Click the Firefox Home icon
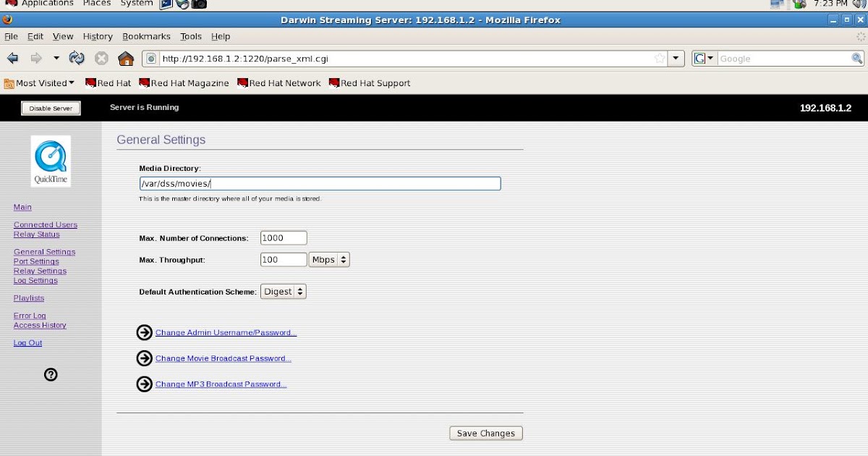This screenshot has width=868, height=456. point(127,59)
